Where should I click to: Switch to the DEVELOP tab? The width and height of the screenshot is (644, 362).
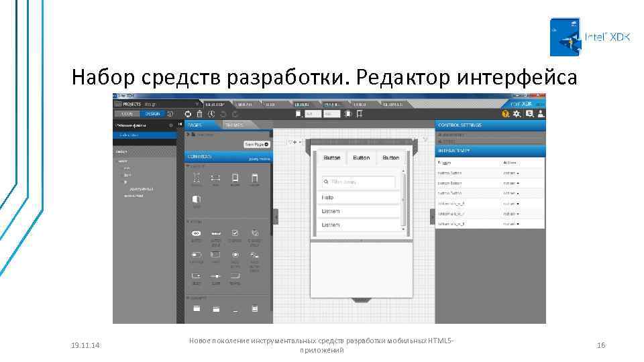pyautogui.click(x=215, y=105)
